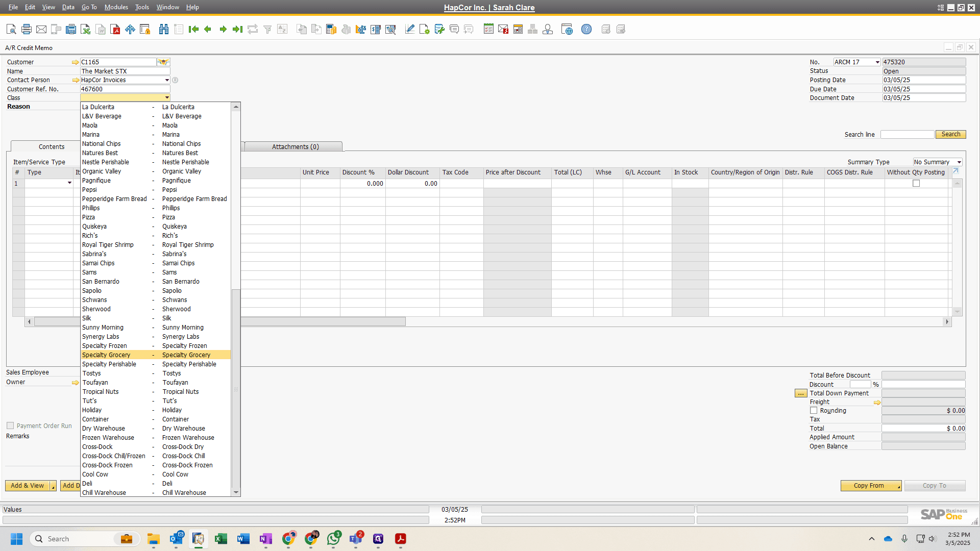Screen dimensions: 980x551
Task: Click the table's horizontal scrollbar thumb
Action: coord(219,322)
